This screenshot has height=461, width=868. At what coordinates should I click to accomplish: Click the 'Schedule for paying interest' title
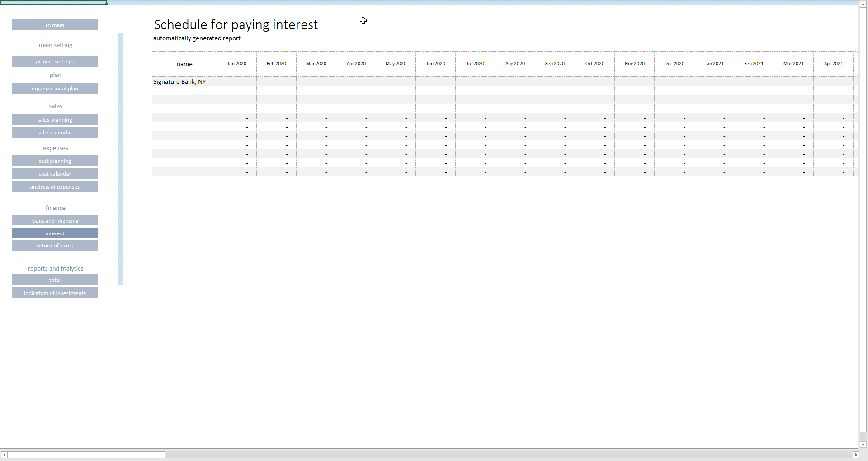236,24
